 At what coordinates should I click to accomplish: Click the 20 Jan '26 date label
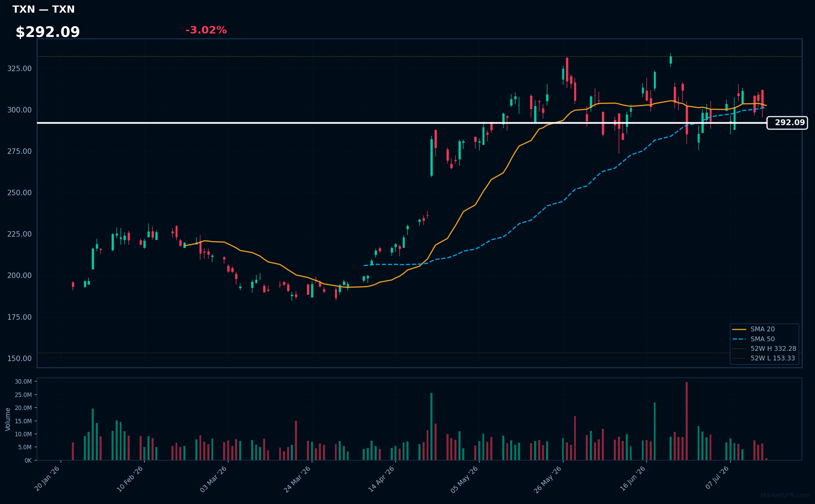pyautogui.click(x=47, y=479)
